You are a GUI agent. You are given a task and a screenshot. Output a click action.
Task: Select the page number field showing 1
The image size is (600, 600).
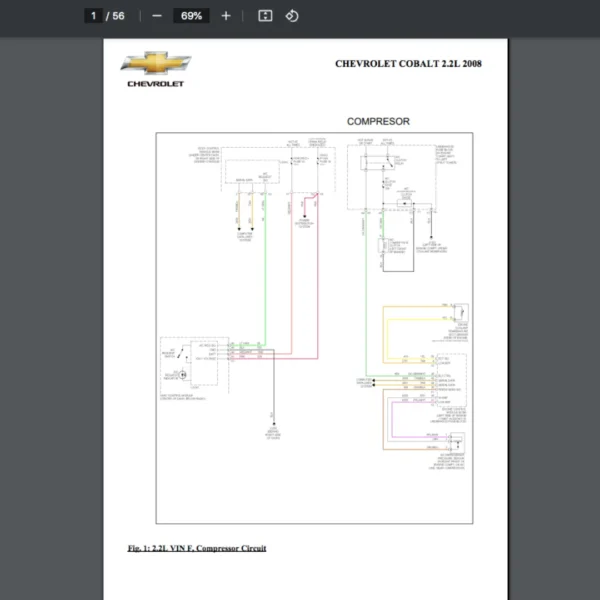[x=93, y=16]
